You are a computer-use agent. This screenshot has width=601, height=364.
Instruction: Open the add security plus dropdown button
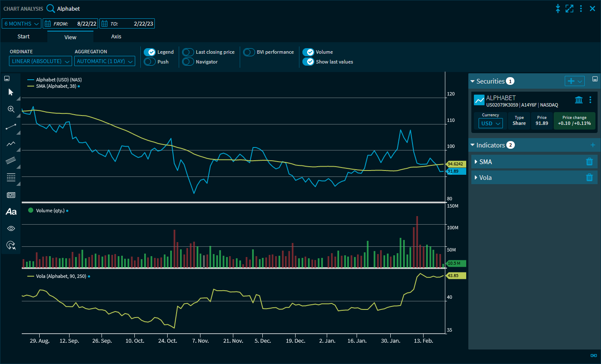575,81
